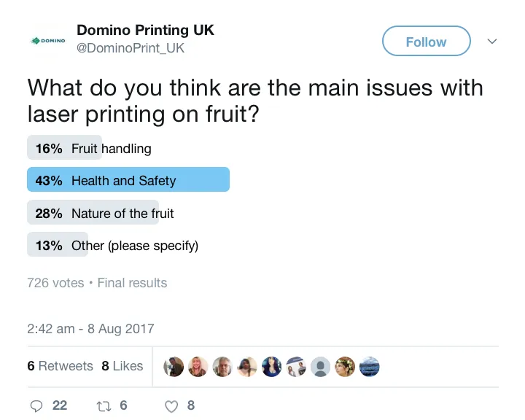525x420 pixels.
Task: Select the Health and Safety poll option
Action: point(123,180)
